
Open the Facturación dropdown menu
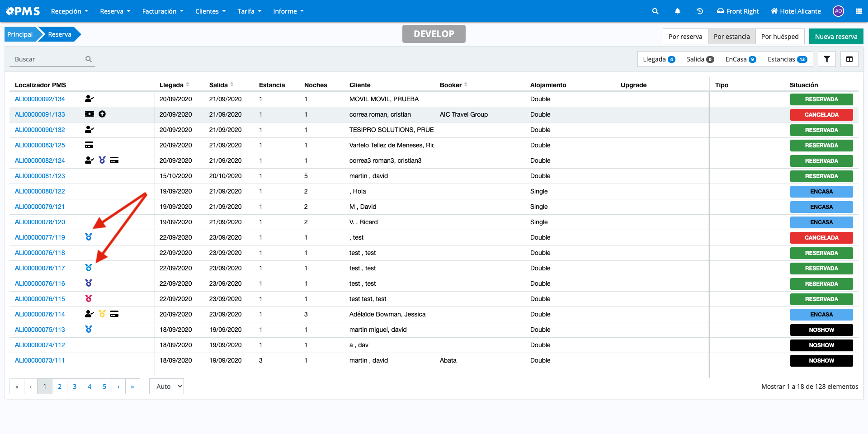click(x=163, y=11)
